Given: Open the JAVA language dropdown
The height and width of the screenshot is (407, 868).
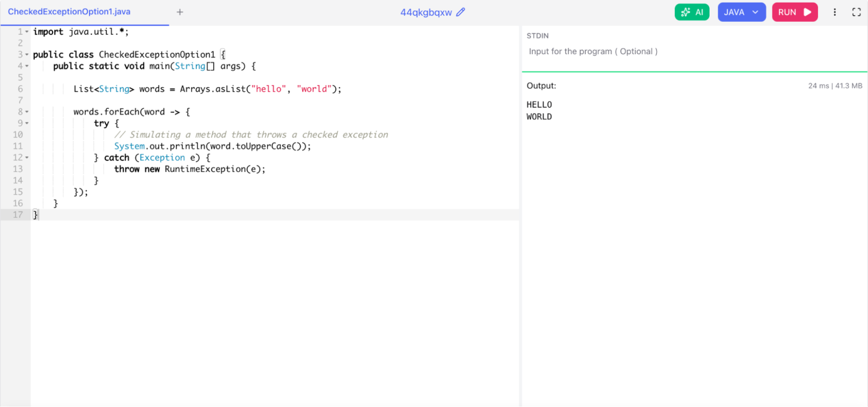Looking at the screenshot, I should click(742, 12).
